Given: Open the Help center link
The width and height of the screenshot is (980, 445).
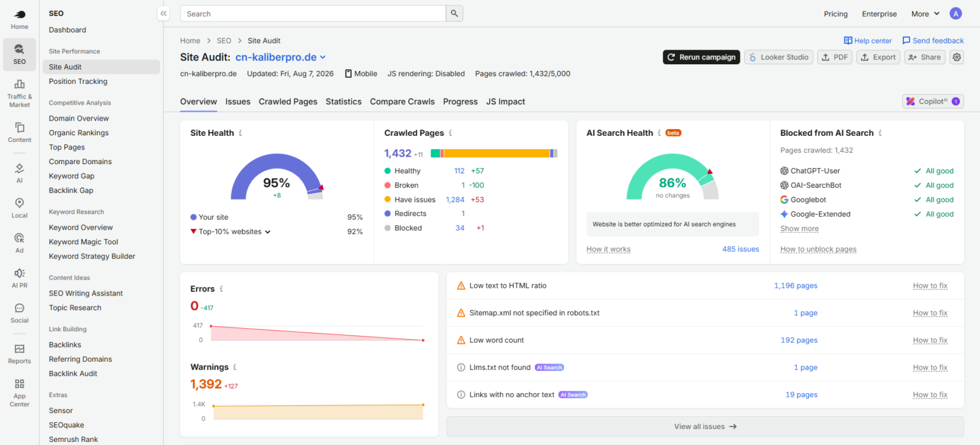Looking at the screenshot, I should [x=868, y=40].
